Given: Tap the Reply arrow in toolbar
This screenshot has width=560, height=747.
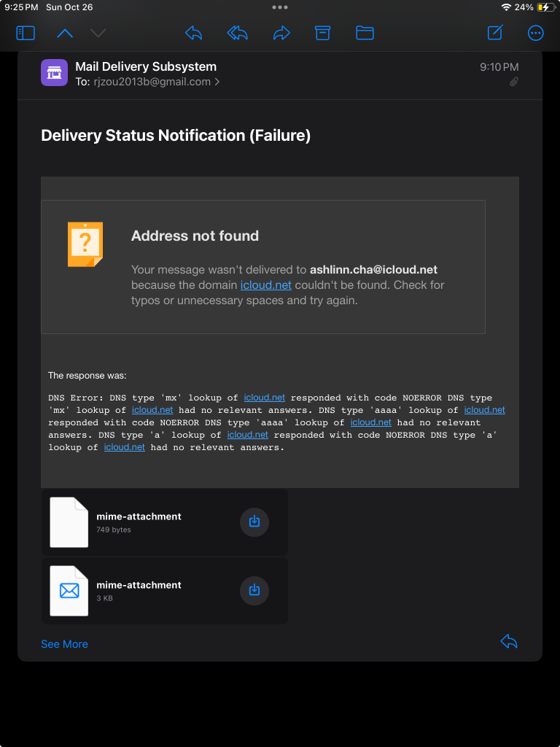Looking at the screenshot, I should (193, 33).
